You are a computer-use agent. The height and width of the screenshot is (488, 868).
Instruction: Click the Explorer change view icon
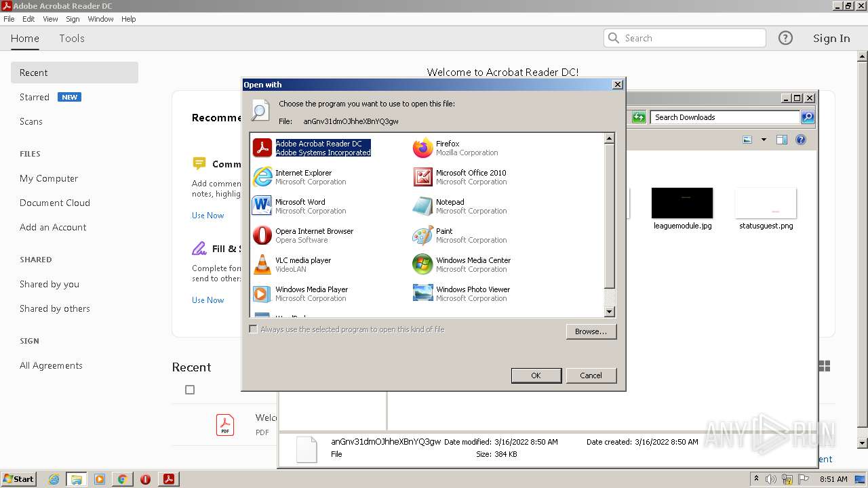pyautogui.click(x=747, y=140)
